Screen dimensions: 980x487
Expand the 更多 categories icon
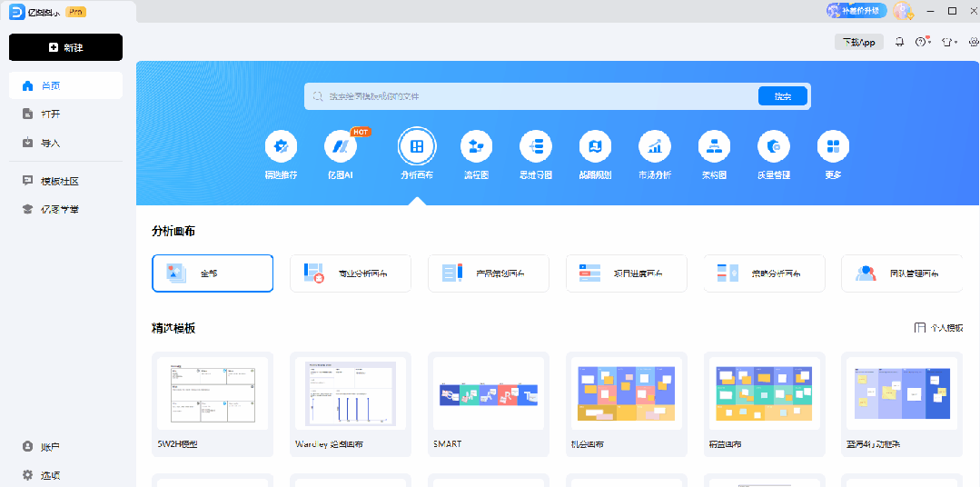click(x=833, y=146)
